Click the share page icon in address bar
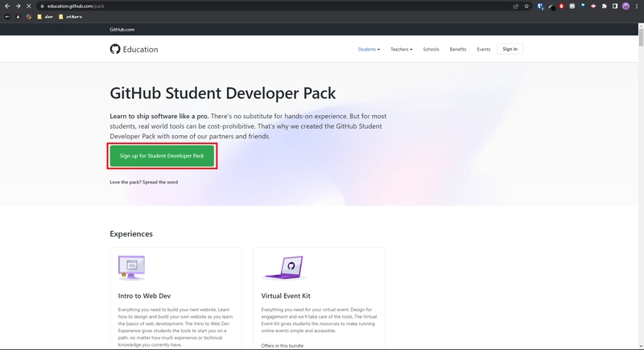 coord(515,6)
